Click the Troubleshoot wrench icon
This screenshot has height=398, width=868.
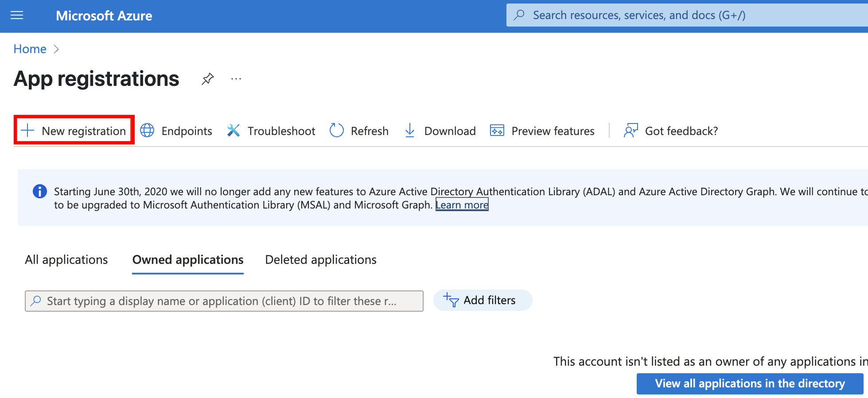234,131
